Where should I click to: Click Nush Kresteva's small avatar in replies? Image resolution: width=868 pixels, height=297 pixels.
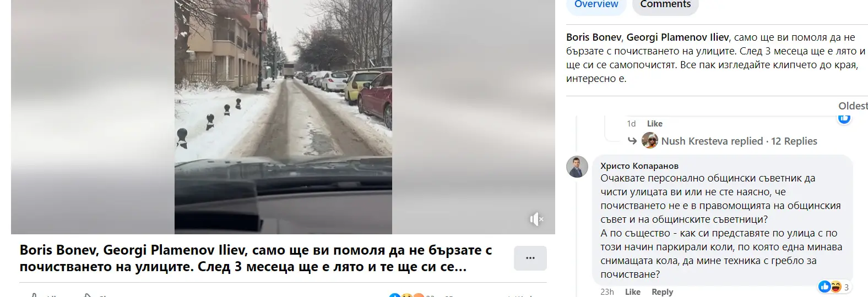click(x=650, y=140)
